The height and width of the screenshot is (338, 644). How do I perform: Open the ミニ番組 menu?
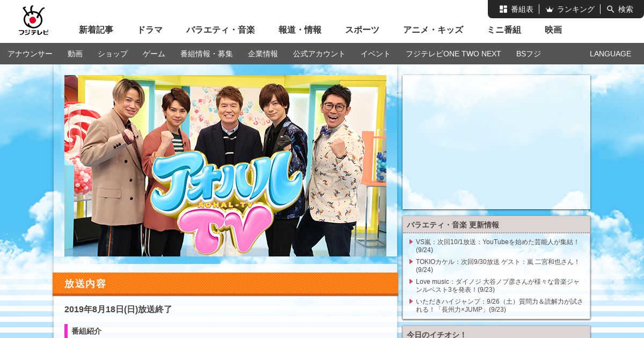point(504,30)
